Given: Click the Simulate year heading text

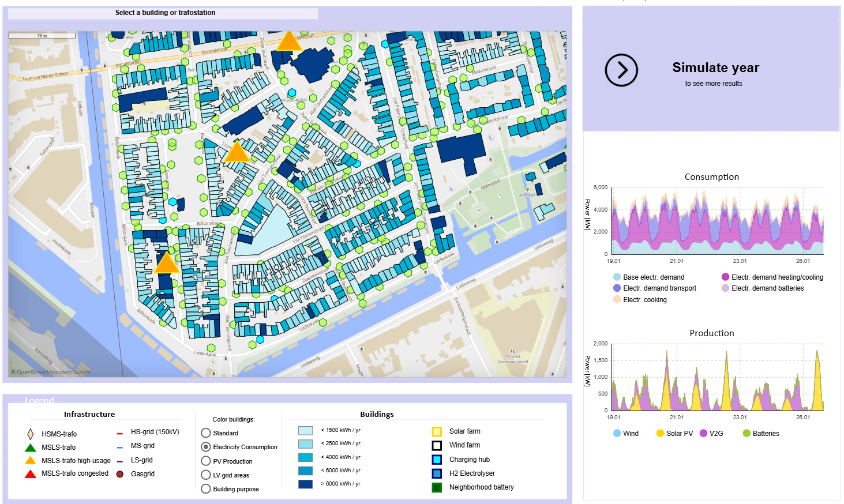Looking at the screenshot, I should [x=715, y=68].
